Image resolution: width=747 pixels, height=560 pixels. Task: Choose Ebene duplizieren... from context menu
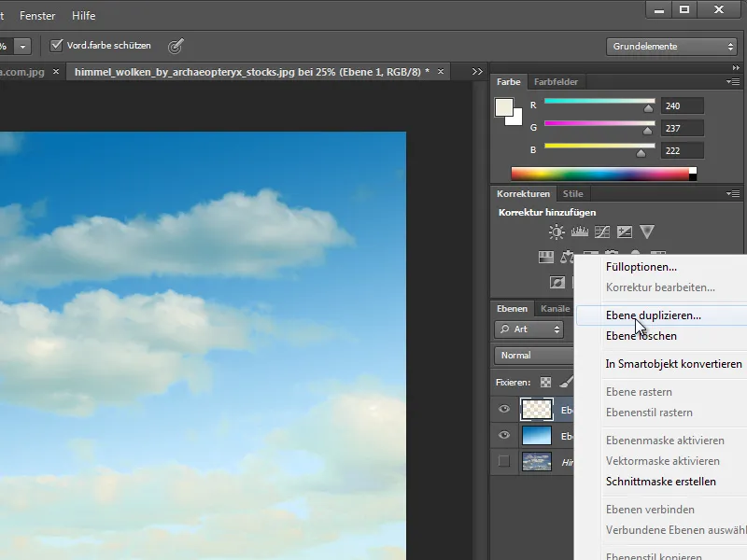[662, 315]
